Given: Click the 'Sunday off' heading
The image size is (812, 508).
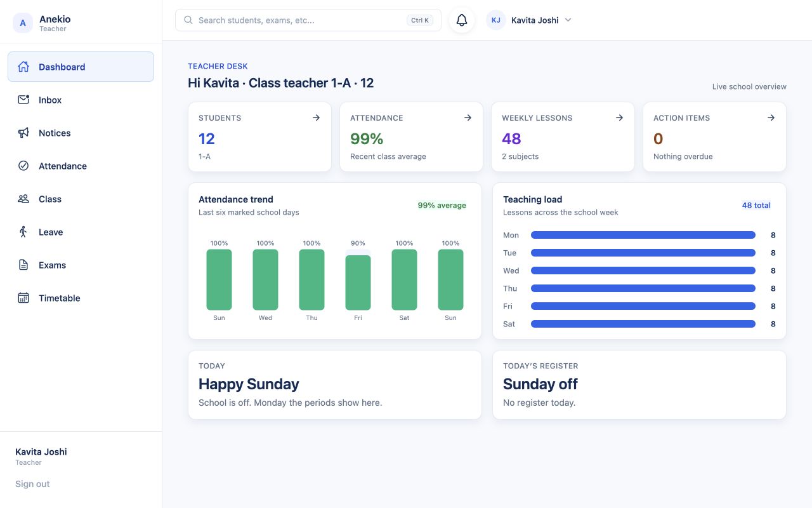Looking at the screenshot, I should (x=540, y=384).
